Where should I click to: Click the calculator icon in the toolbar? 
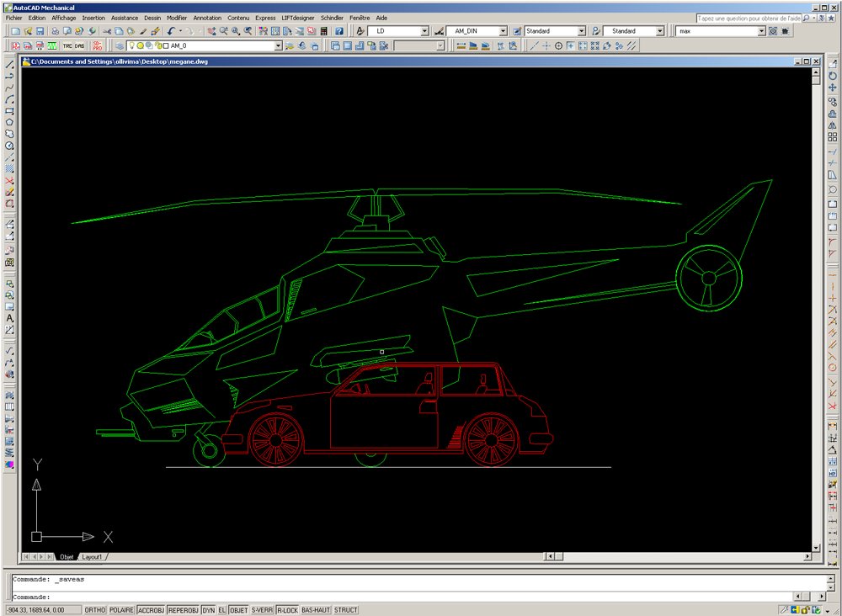click(x=324, y=31)
